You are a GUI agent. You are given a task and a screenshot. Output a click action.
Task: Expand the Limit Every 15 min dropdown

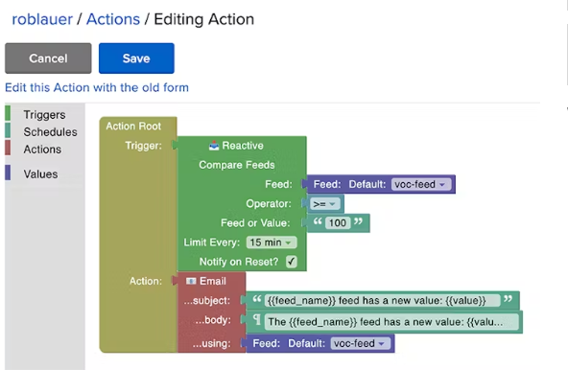tap(272, 242)
